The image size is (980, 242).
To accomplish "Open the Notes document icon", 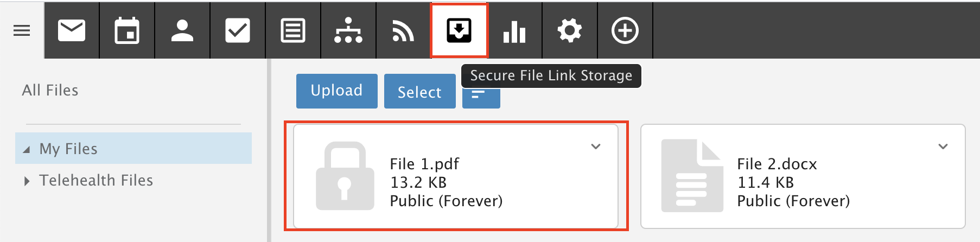I will point(293,30).
